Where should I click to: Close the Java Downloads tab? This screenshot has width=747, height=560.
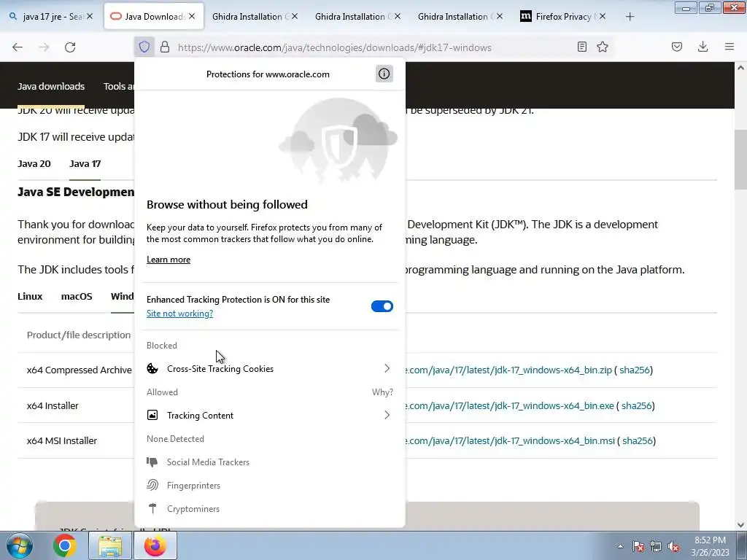tap(192, 16)
